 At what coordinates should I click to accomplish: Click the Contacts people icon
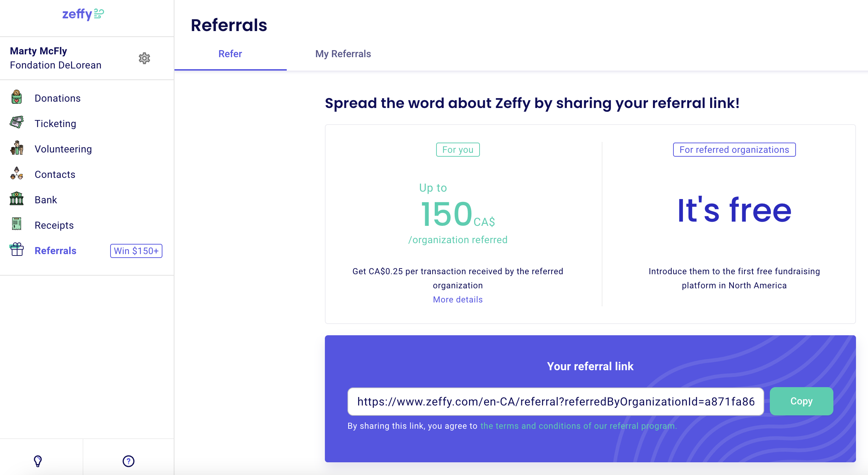click(17, 174)
